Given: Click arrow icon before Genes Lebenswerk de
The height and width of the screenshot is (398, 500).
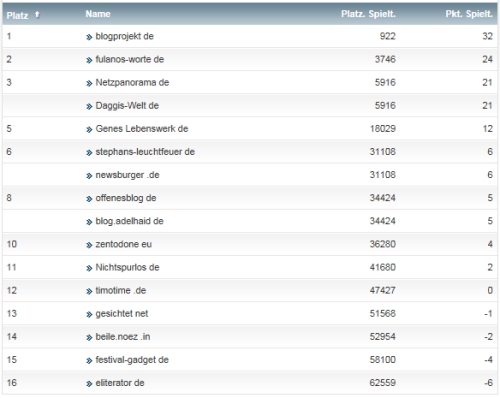Looking at the screenshot, I should (x=89, y=130).
